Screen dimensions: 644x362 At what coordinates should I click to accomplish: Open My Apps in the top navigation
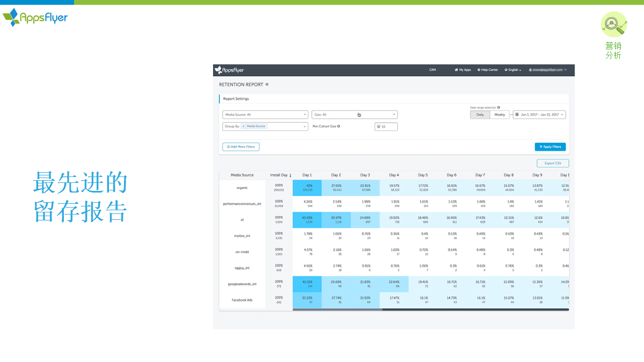pos(463,70)
